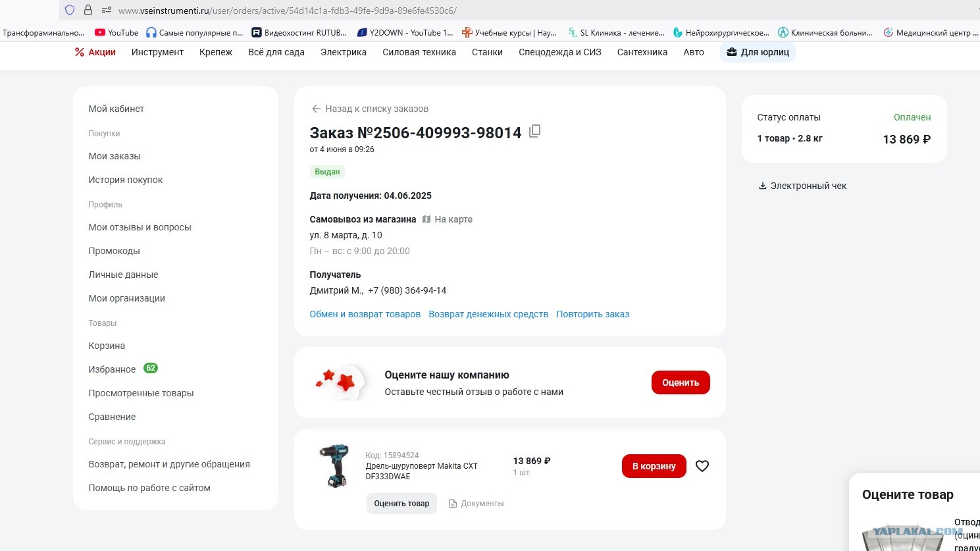The width and height of the screenshot is (980, 551).
Task: Open SL Клиника bookmark
Action: click(x=616, y=32)
